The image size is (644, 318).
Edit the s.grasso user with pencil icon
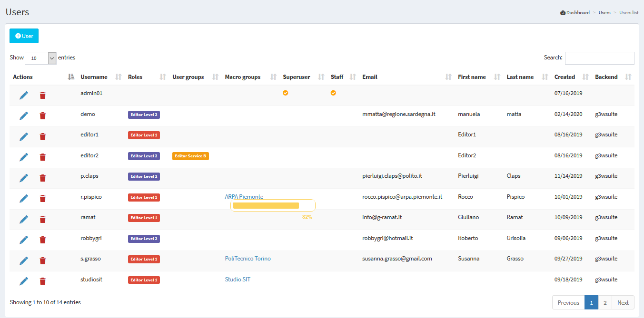tap(24, 261)
